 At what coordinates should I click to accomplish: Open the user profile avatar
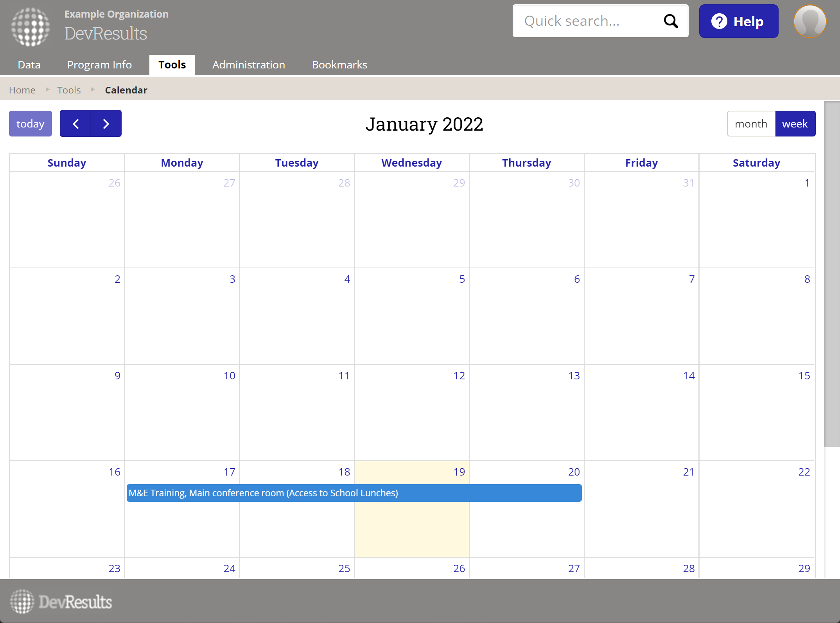click(x=809, y=21)
